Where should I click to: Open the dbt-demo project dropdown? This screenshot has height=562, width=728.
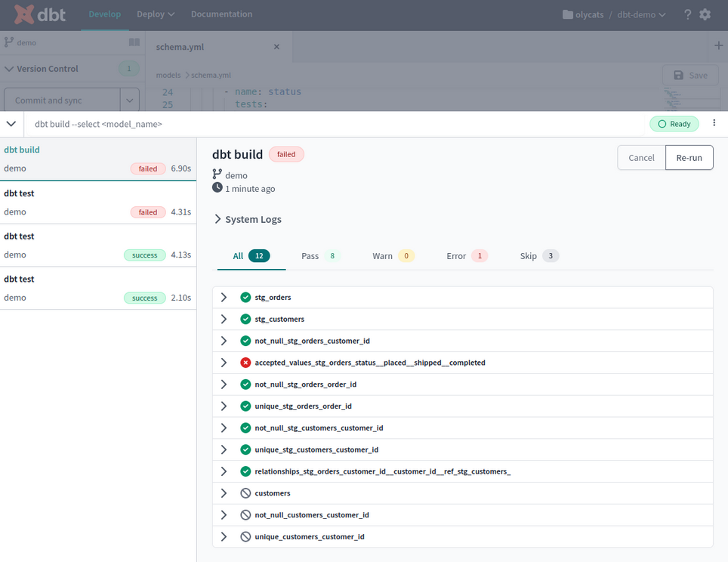point(641,14)
